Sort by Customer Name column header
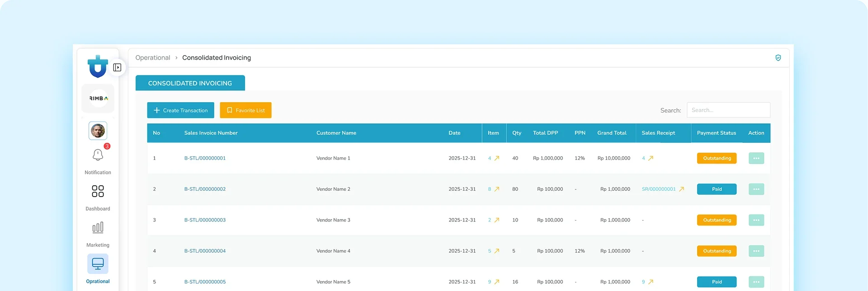The width and height of the screenshot is (868, 291). pyautogui.click(x=336, y=133)
